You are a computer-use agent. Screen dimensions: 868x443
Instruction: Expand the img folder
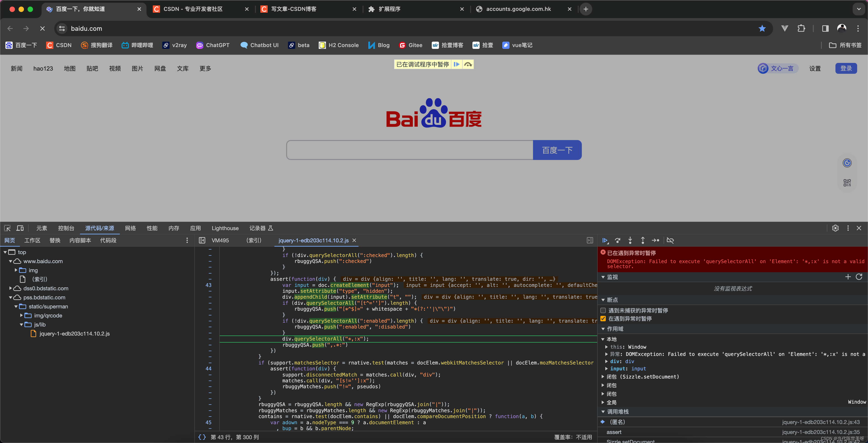[16, 270]
